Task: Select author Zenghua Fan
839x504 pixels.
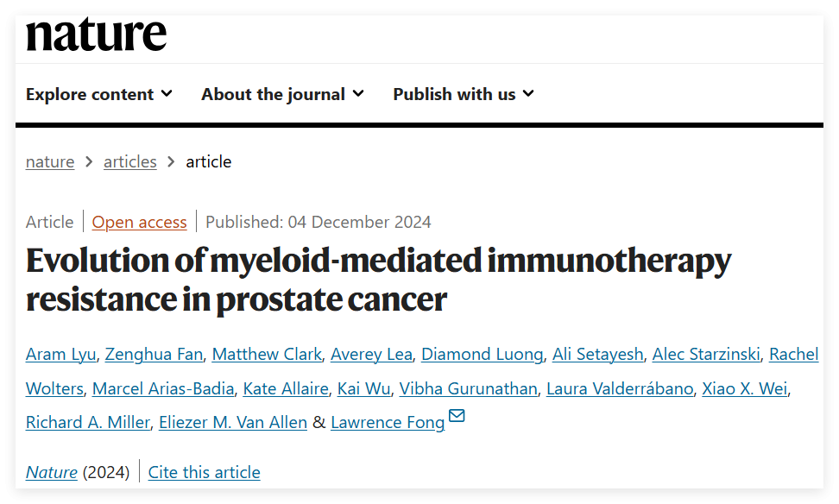Action: (x=155, y=354)
